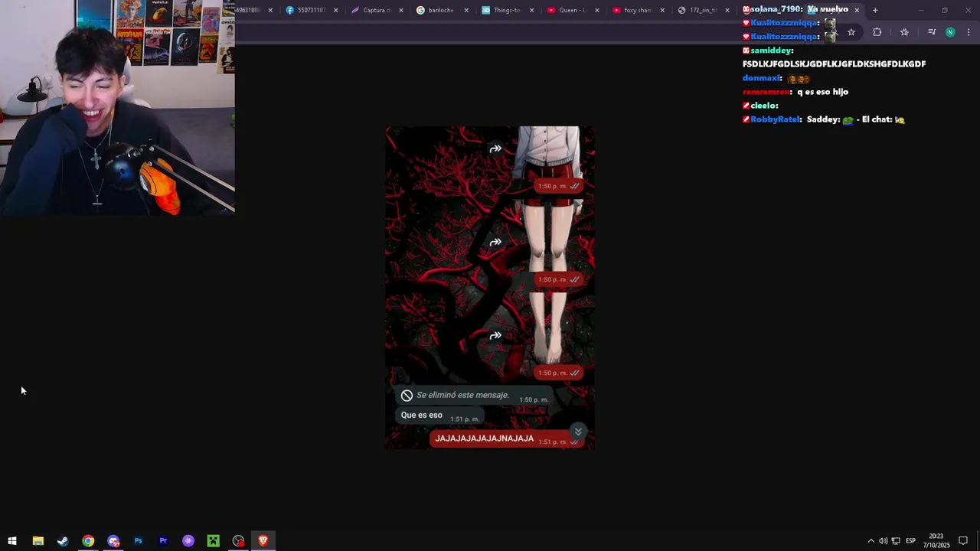Screen dimensions: 980x551
Task: Click username 'RobbyRatel' in chat overlay
Action: (775, 119)
